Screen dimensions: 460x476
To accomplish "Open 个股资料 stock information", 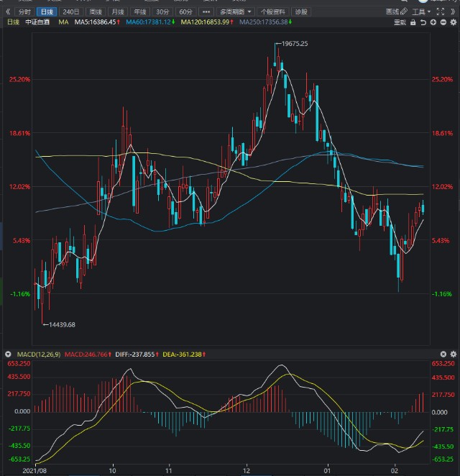I will tap(272, 12).
